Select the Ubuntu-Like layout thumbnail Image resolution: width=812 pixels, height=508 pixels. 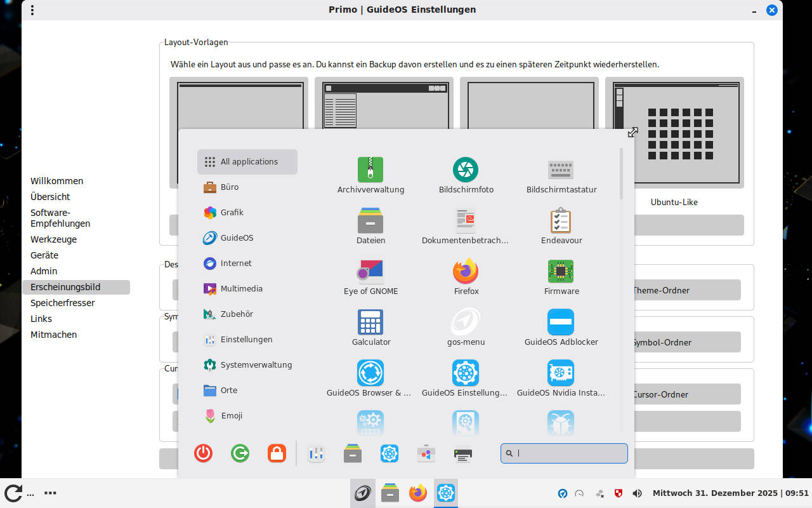coord(674,133)
